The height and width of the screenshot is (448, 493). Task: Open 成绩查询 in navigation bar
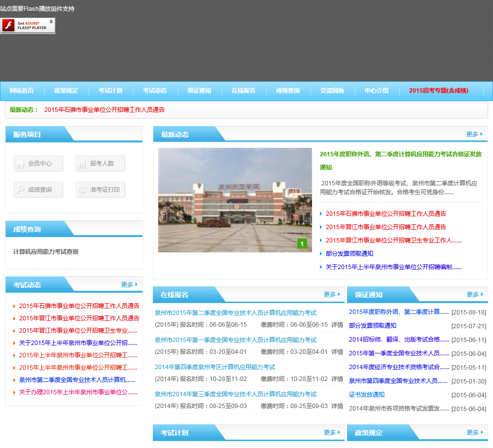coord(288,91)
